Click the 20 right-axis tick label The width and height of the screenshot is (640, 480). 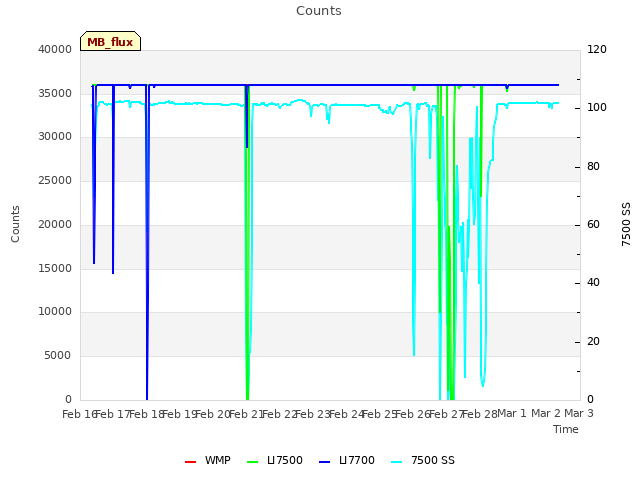[x=593, y=341]
